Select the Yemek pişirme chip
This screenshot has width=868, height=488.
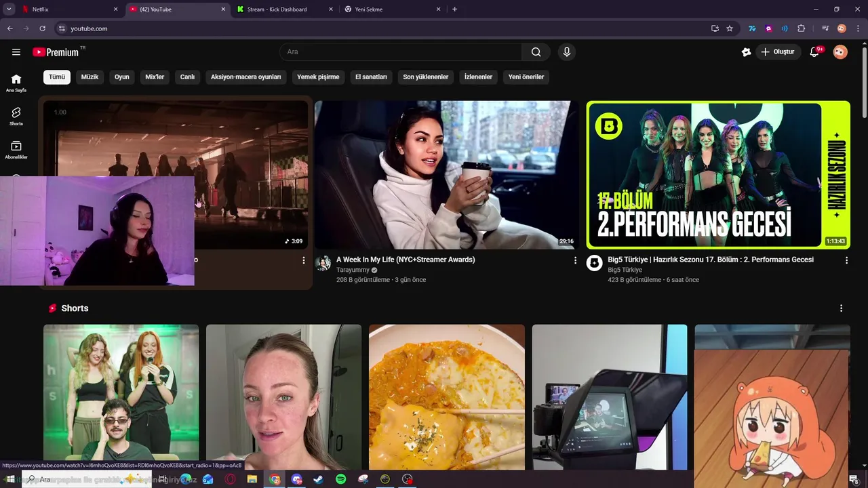click(318, 77)
